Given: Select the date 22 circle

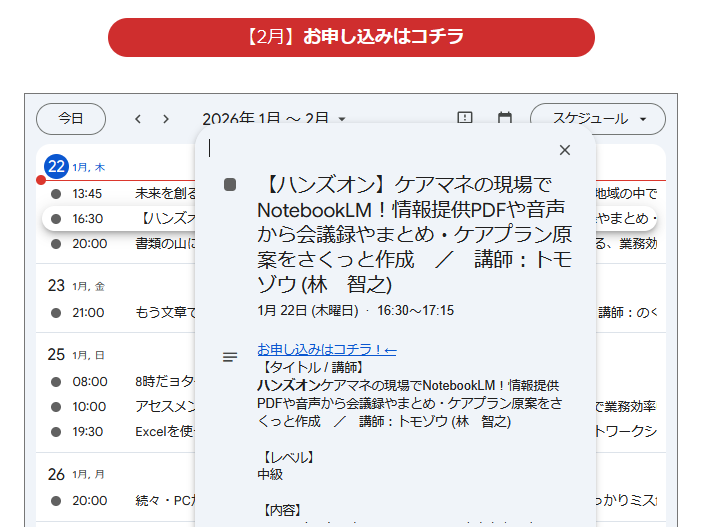Looking at the screenshot, I should pos(56,166).
